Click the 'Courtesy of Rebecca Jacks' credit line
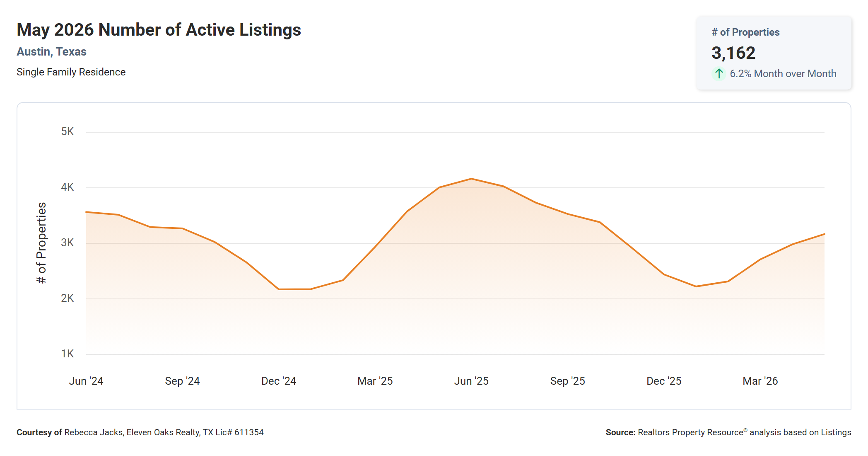This screenshot has height=456, width=868. pyautogui.click(x=140, y=432)
